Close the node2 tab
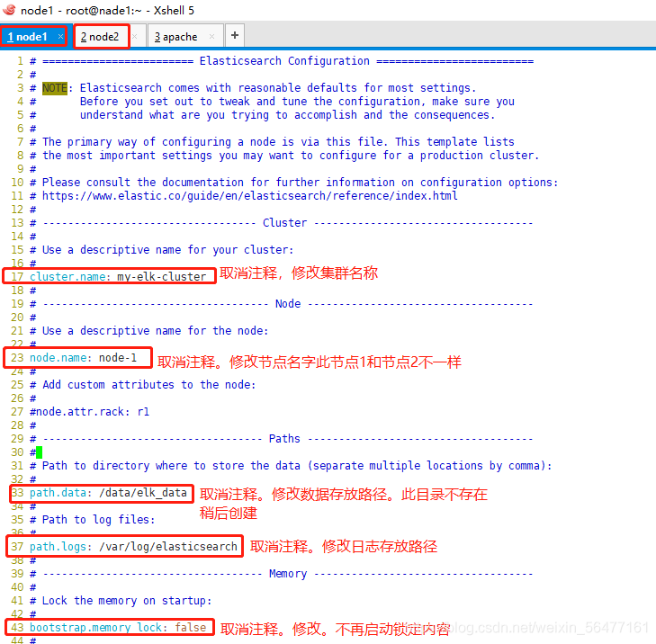The width and height of the screenshot is (656, 644). 134,37
